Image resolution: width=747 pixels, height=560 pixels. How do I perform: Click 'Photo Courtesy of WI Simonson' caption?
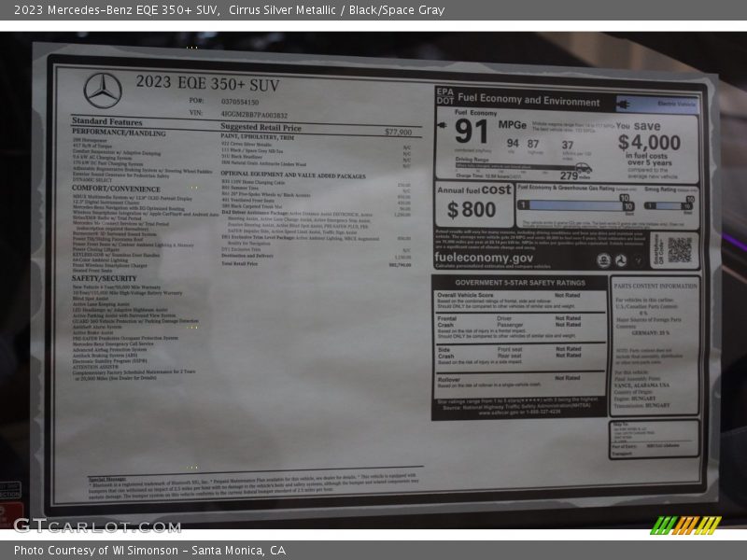[x=96, y=551]
